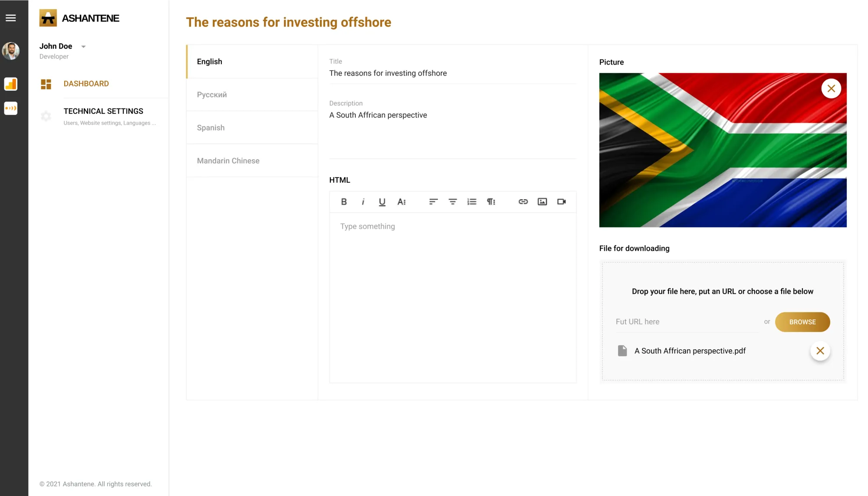The height and width of the screenshot is (496, 868).
Task: Delete the attached PDF file
Action: click(x=820, y=351)
